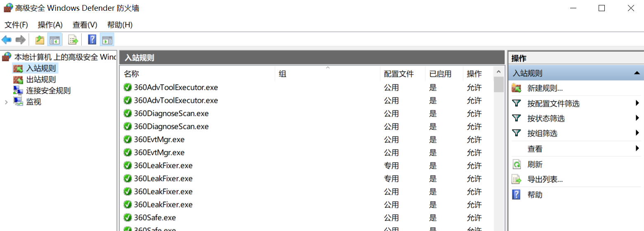
Task: Click the back arrow in the toolbar
Action: [x=7, y=40]
